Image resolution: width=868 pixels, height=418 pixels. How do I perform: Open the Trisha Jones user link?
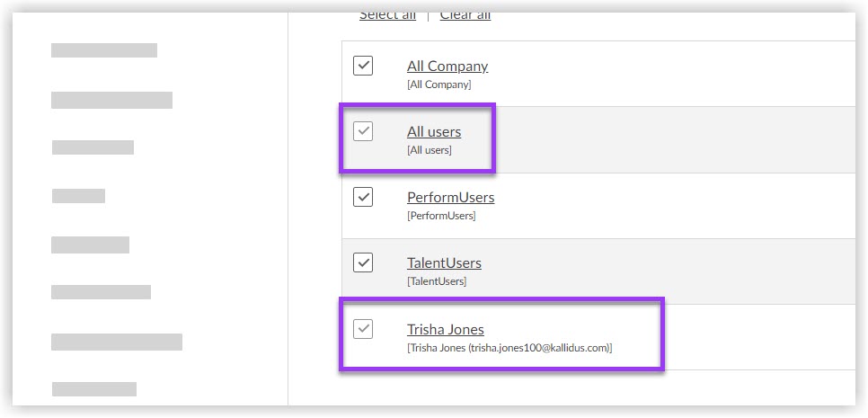[446, 329]
